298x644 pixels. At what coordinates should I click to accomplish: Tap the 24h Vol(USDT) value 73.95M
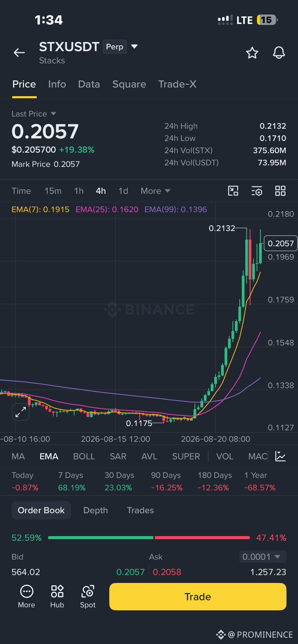click(x=272, y=163)
